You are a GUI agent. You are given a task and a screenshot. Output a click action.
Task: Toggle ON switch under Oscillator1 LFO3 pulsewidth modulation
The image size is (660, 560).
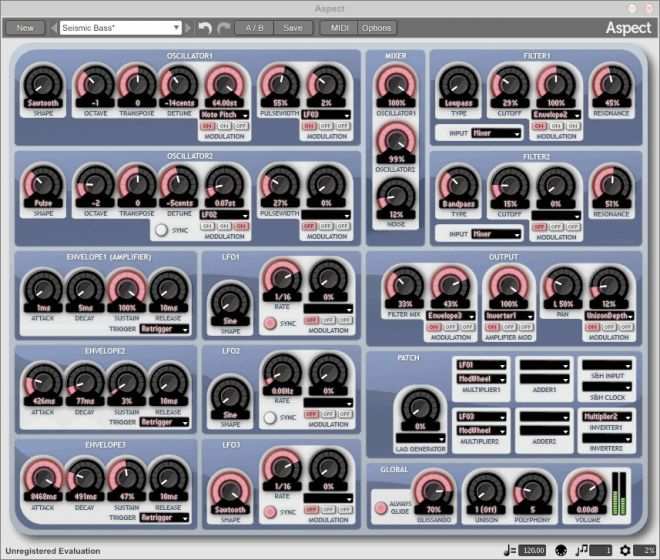309,126
